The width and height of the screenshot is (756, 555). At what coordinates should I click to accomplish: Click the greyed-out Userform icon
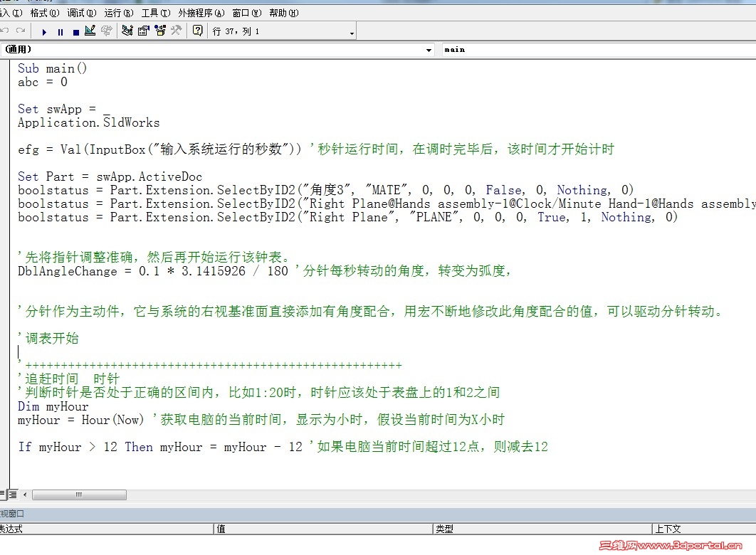(107, 31)
